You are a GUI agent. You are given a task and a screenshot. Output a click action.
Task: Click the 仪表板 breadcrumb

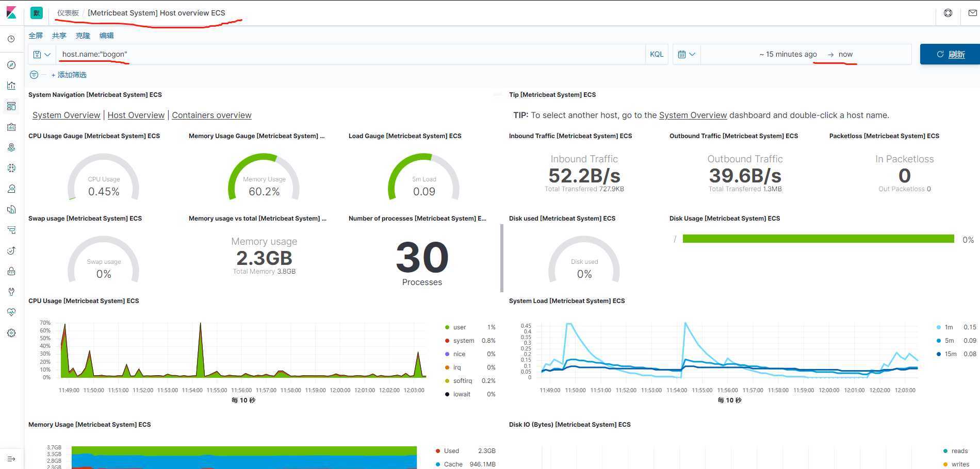tap(68, 13)
